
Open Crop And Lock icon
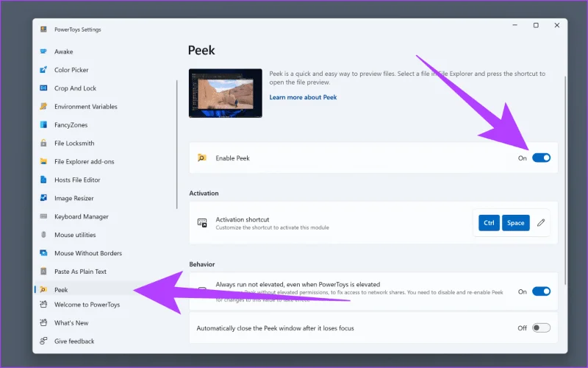click(43, 88)
